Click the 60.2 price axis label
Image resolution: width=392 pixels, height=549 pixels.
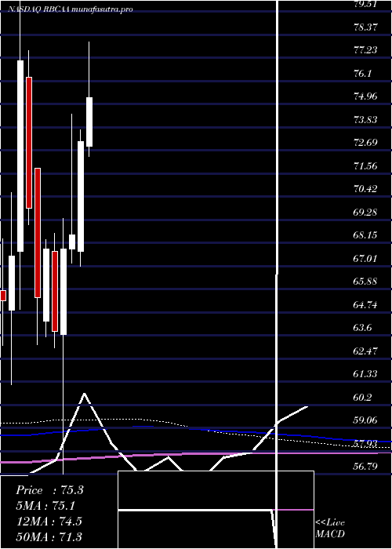click(x=362, y=398)
